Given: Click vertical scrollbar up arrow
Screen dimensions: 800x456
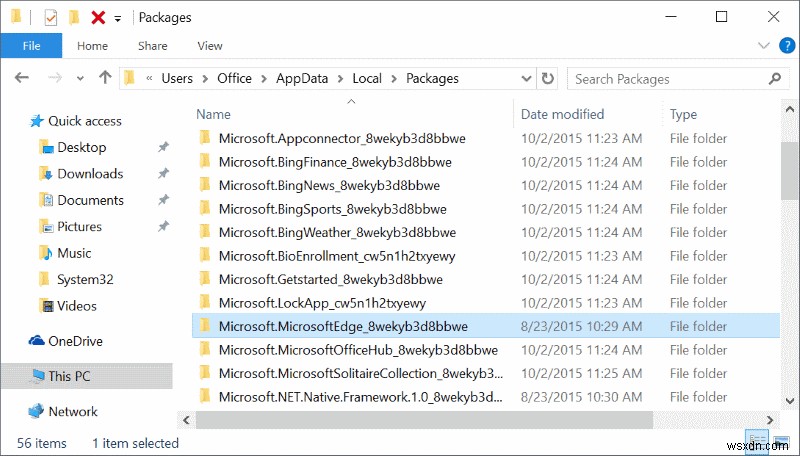Looking at the screenshot, I should point(790,109).
